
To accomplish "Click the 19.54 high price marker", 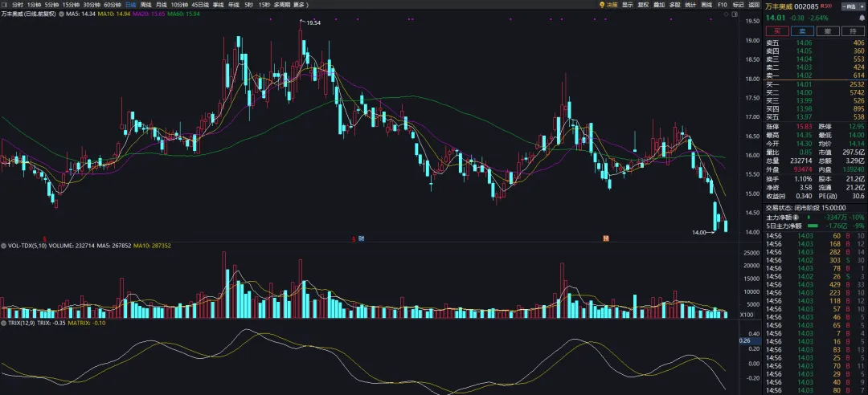I will 313,22.
